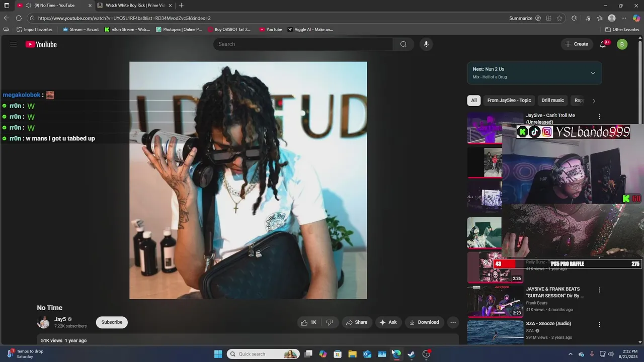Mute the YouTube browser tab audio
Screen dimensions: 644x362
29,6
